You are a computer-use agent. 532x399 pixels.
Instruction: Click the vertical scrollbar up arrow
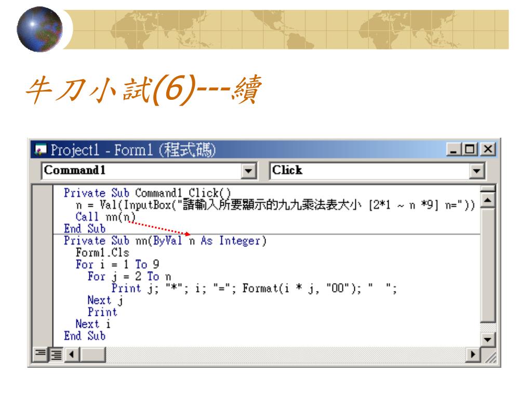[x=488, y=200]
